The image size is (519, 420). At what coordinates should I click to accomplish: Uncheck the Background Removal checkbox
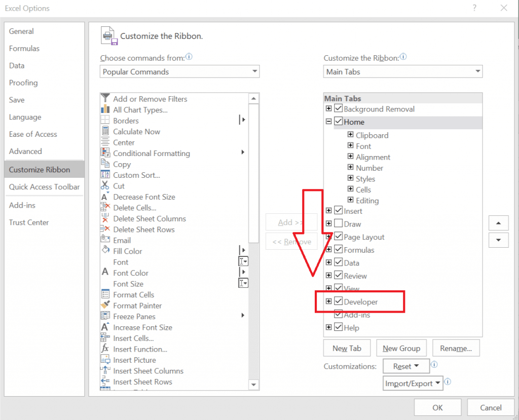point(338,108)
